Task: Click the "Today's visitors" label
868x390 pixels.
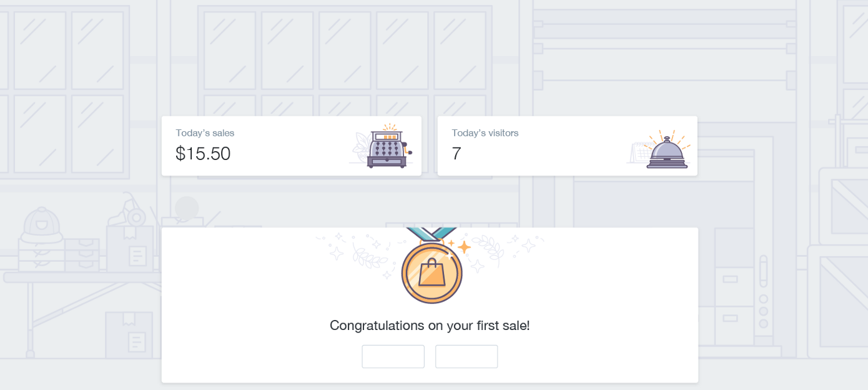Action: (485, 132)
